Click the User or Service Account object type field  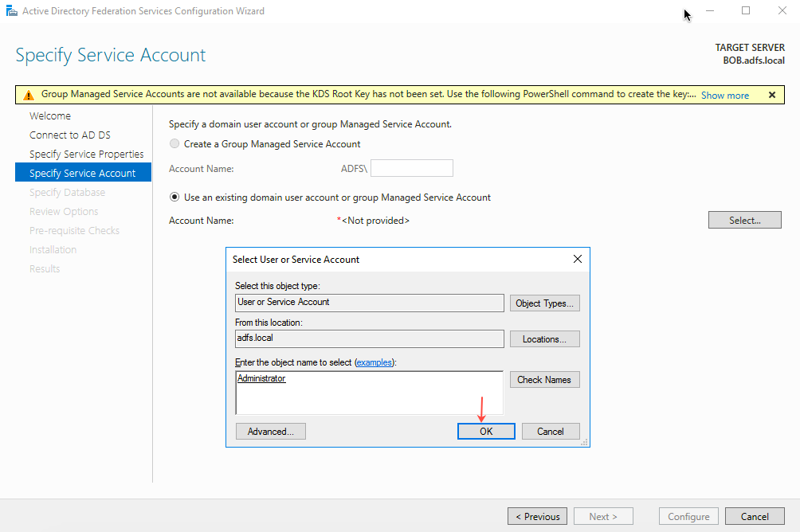point(370,303)
